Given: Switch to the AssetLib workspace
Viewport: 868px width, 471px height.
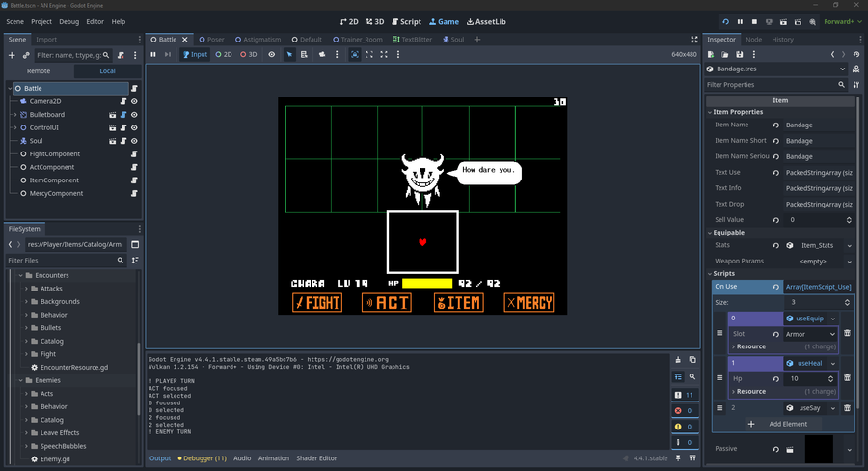Looking at the screenshot, I should (x=486, y=21).
